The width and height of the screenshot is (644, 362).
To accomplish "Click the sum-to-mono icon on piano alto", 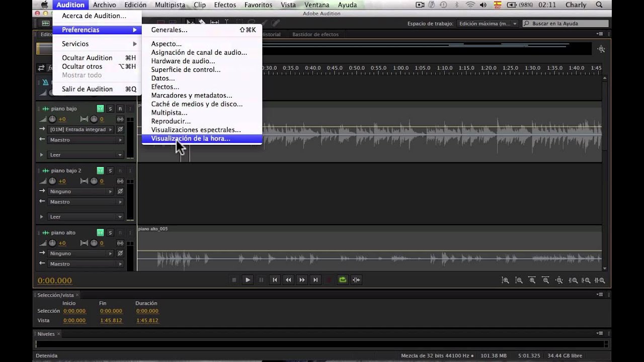I will pyautogui.click(x=120, y=243).
